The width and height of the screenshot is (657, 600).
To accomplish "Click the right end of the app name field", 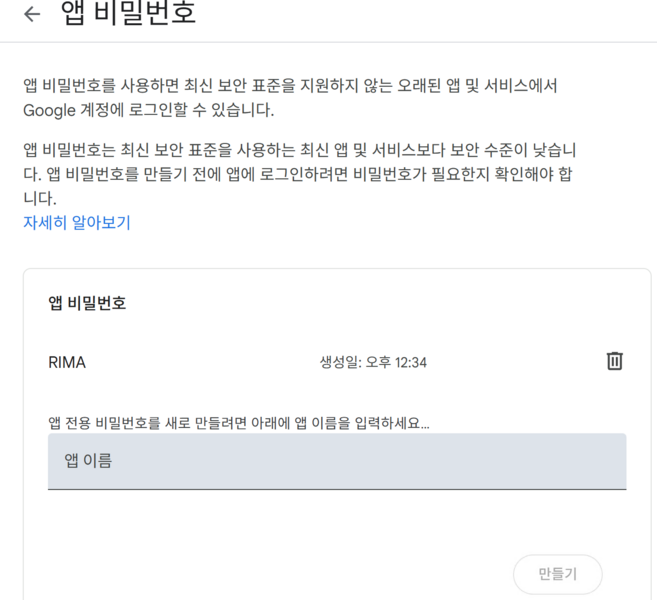I will click(x=608, y=461).
